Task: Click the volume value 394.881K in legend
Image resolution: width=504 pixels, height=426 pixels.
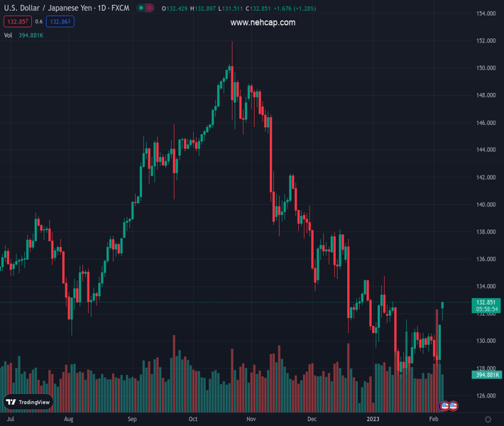Action: click(x=31, y=35)
